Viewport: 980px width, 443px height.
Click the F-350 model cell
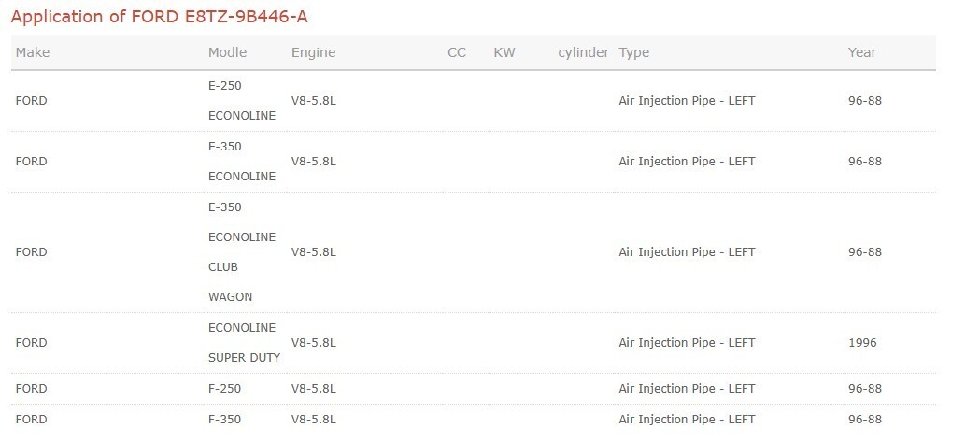pos(225,420)
